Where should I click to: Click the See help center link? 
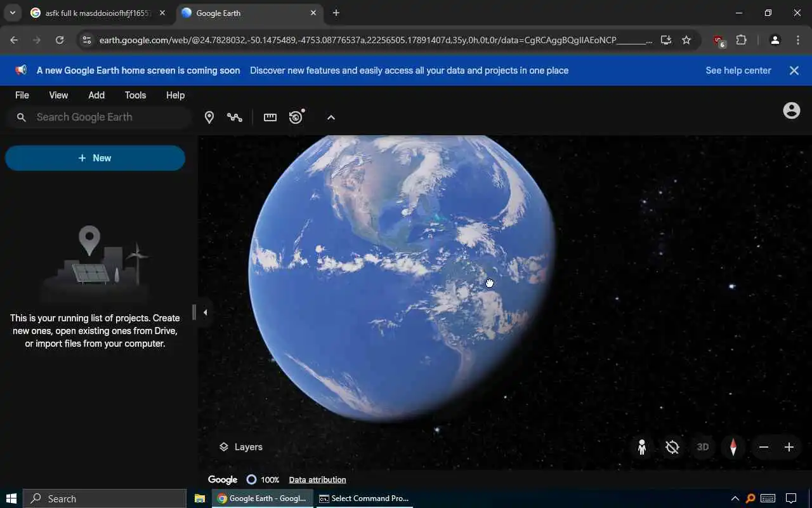coord(738,70)
